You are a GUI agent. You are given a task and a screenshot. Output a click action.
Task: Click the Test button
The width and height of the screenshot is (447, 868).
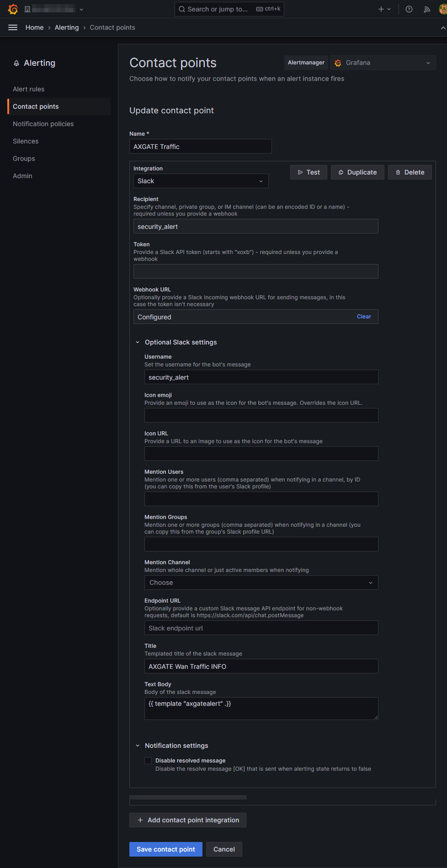(309, 172)
